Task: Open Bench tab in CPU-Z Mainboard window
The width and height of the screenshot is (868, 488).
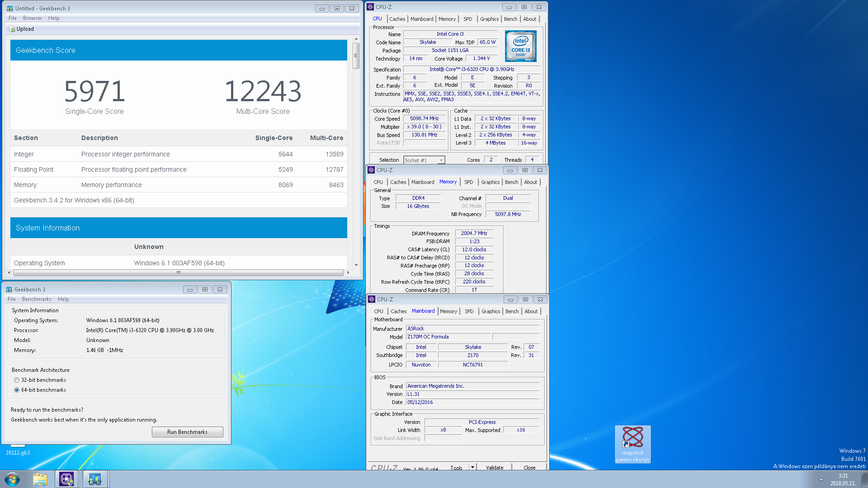Action: [x=512, y=311]
